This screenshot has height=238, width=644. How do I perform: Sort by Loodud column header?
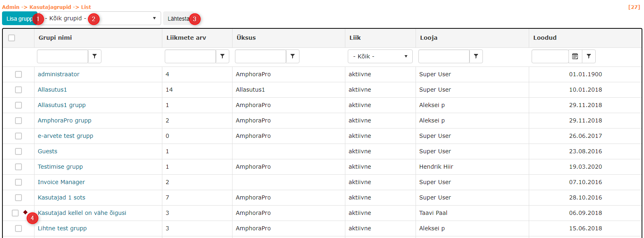point(545,38)
